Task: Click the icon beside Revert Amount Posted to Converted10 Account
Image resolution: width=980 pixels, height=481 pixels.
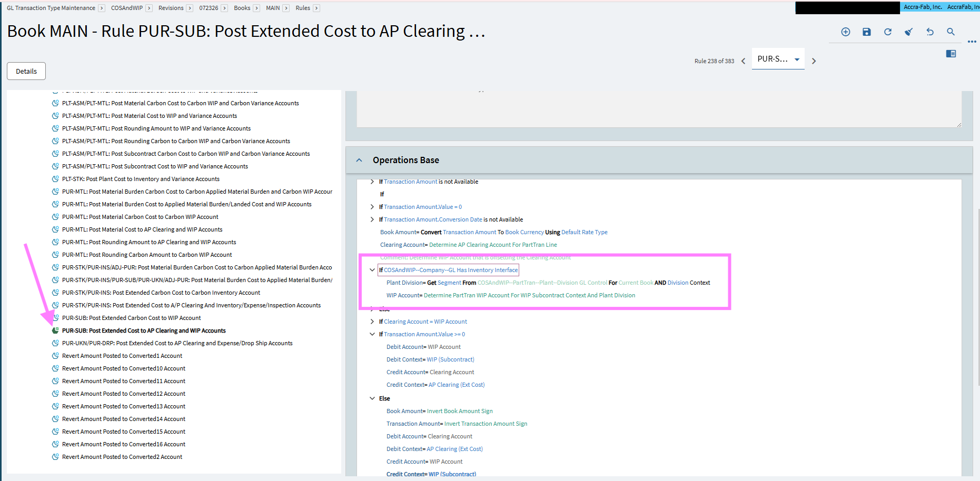Action: [x=55, y=368]
